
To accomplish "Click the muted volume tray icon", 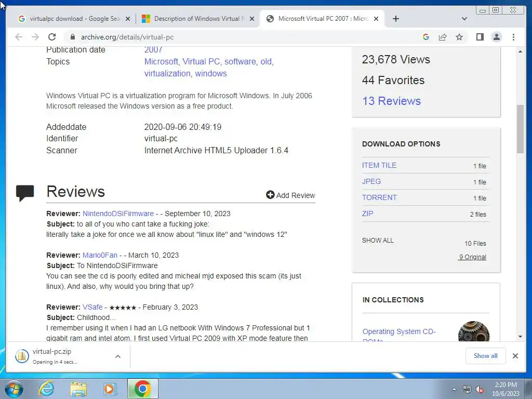I will tap(480, 390).
